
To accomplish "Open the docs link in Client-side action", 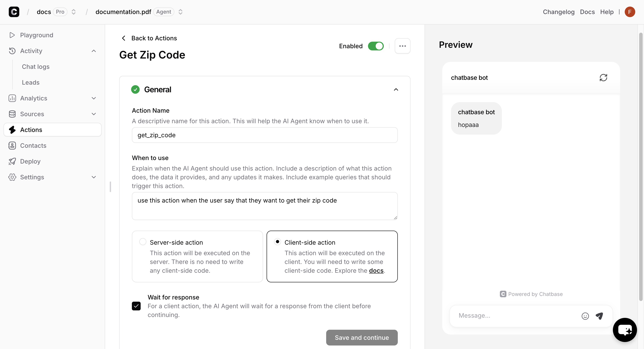I will (x=376, y=271).
